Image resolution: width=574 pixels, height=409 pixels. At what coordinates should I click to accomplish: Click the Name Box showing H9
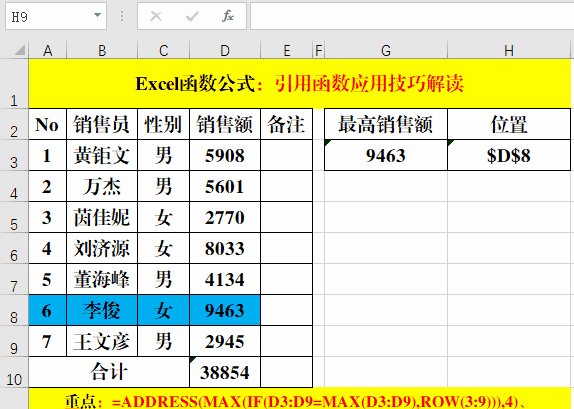(56, 16)
